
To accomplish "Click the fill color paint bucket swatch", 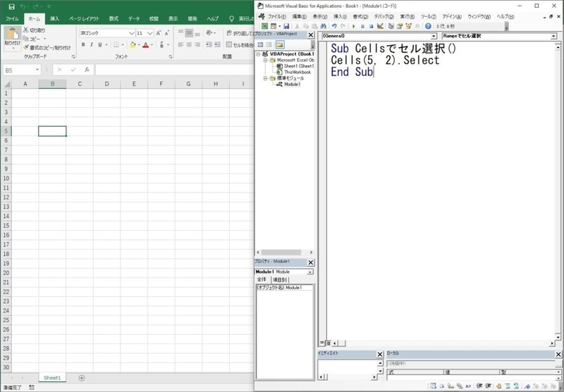I will coord(133,44).
